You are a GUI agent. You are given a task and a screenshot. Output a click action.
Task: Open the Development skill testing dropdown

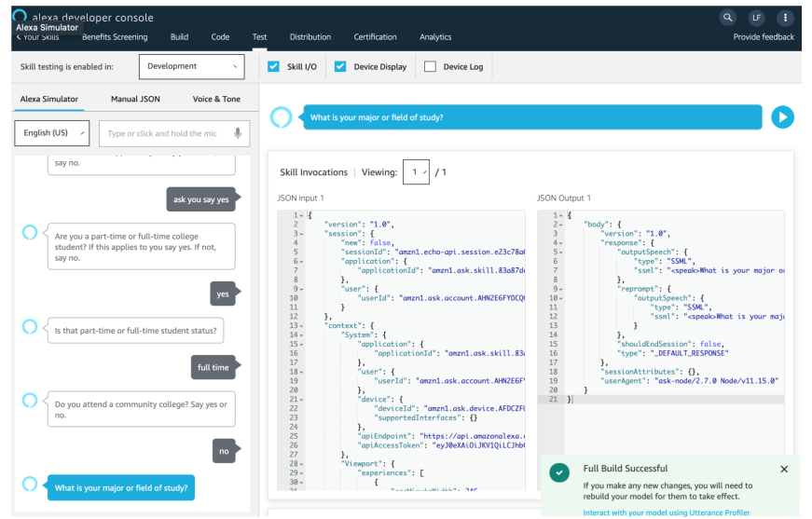coord(191,67)
